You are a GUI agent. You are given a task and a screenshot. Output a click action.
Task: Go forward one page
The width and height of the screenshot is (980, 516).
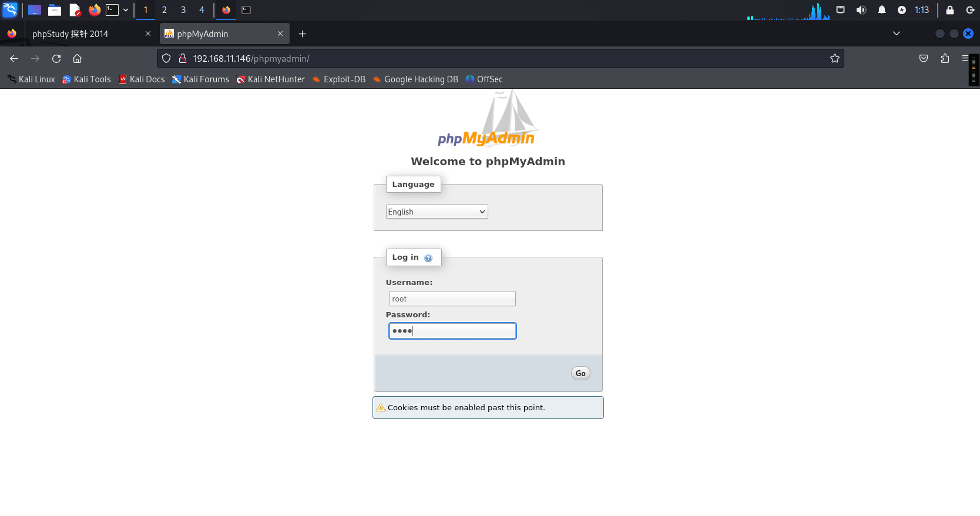(x=35, y=59)
